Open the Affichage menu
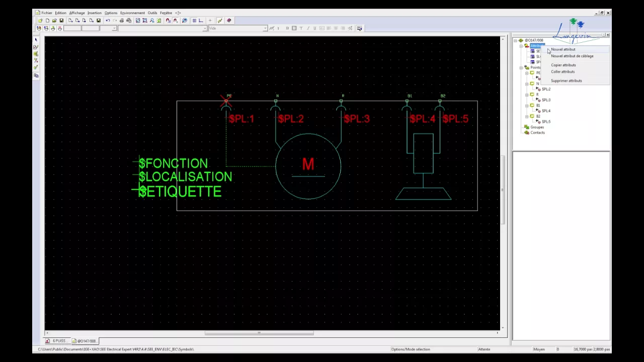The image size is (644, 362). pyautogui.click(x=77, y=13)
